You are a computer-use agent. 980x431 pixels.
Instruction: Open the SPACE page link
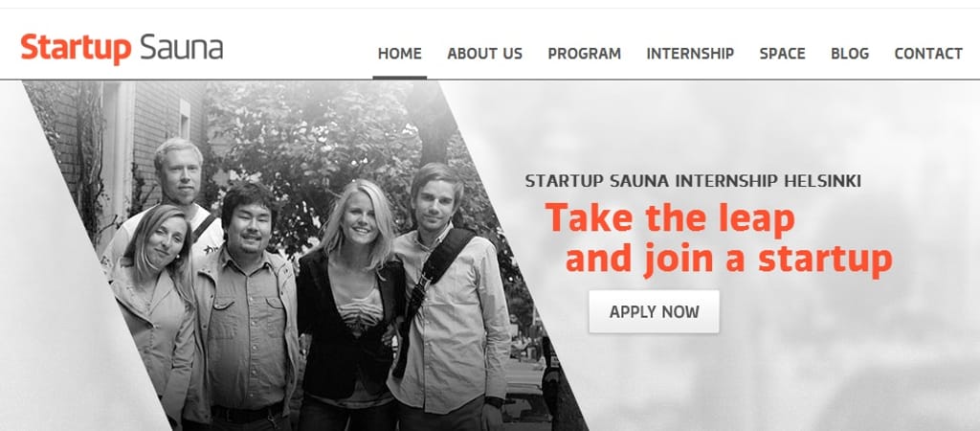783,54
